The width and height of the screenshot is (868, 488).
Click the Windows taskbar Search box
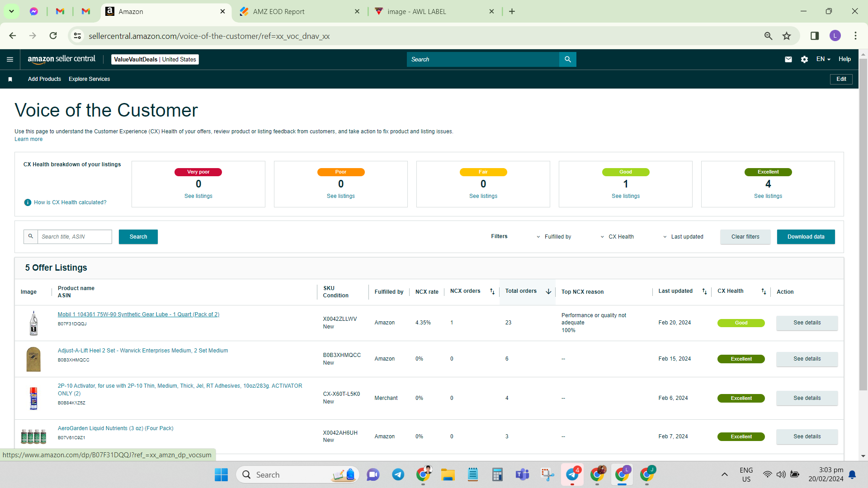[297, 474]
